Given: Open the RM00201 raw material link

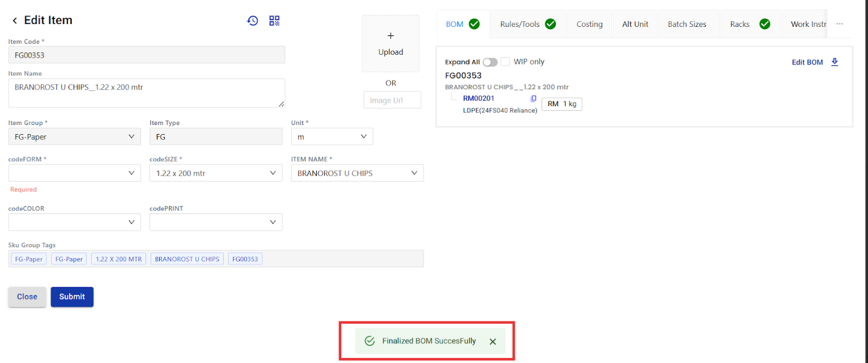Looking at the screenshot, I should click(x=478, y=98).
